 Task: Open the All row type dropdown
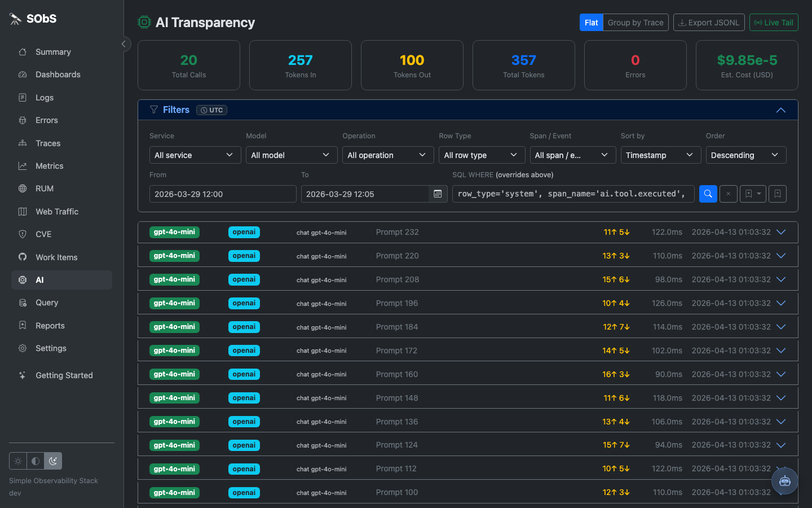pos(482,155)
